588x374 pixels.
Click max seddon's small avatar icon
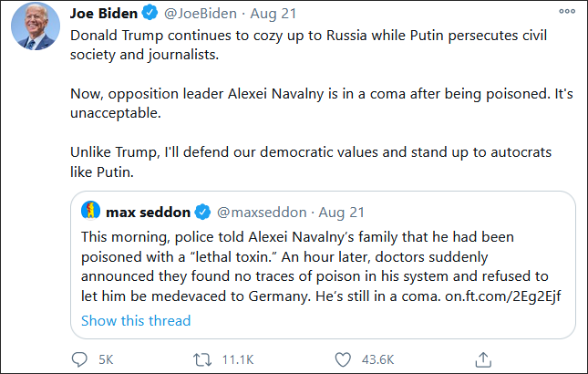click(90, 213)
